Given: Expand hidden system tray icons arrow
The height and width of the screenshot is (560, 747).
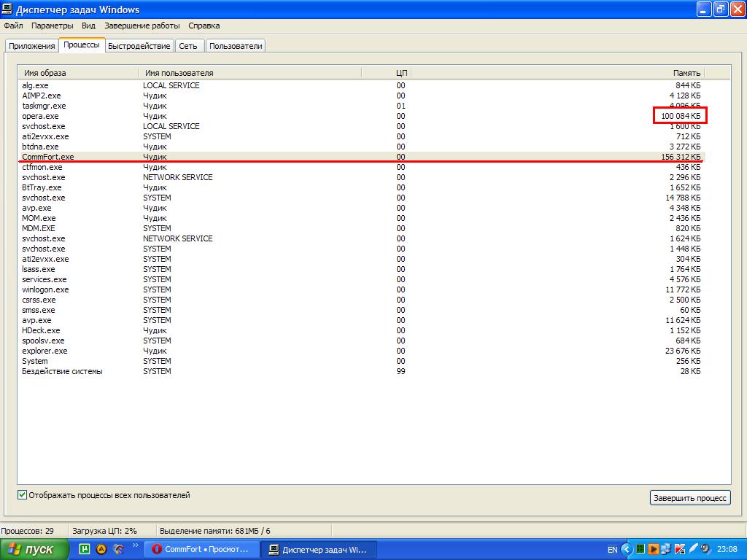Looking at the screenshot, I should coord(626,549).
